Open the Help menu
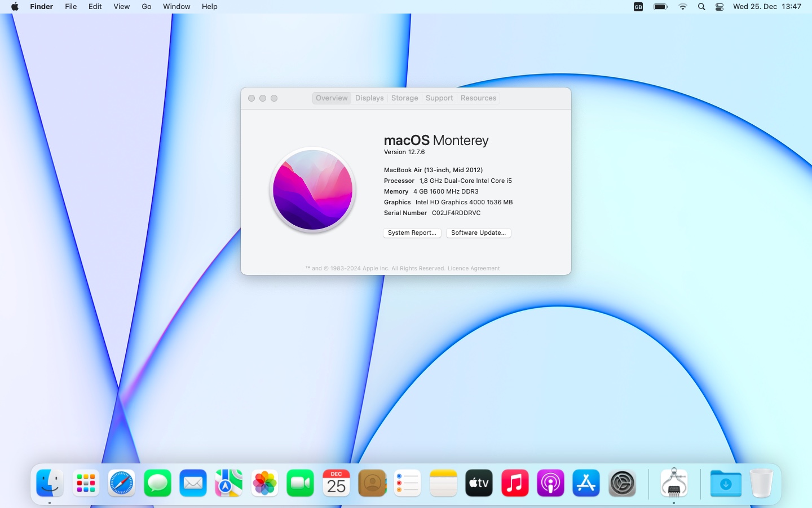Image resolution: width=812 pixels, height=508 pixels. 210,7
